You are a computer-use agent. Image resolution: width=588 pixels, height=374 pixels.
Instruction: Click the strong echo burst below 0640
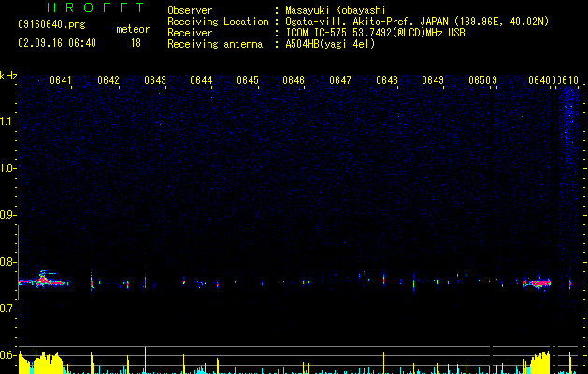(538, 283)
